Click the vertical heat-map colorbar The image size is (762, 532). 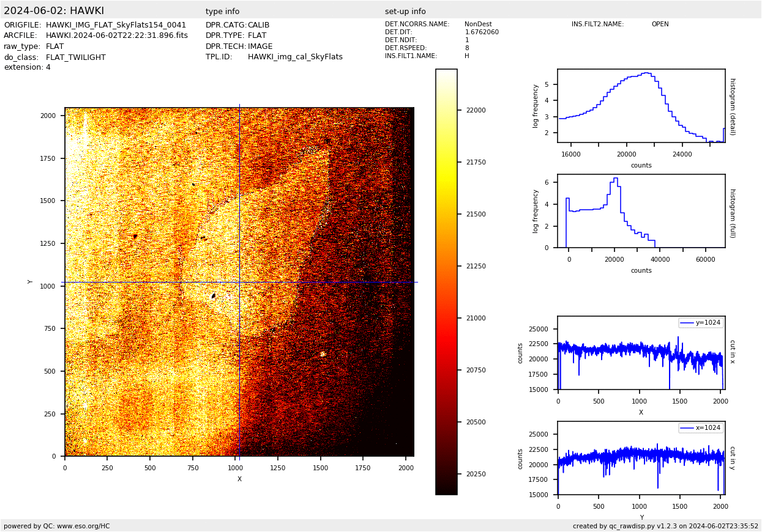pyautogui.click(x=446, y=282)
